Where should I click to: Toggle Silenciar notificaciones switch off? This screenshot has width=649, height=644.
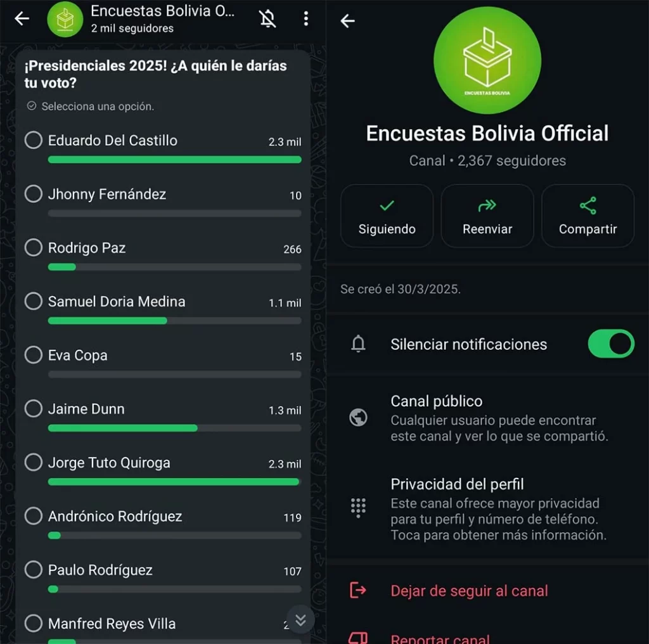[x=610, y=344]
